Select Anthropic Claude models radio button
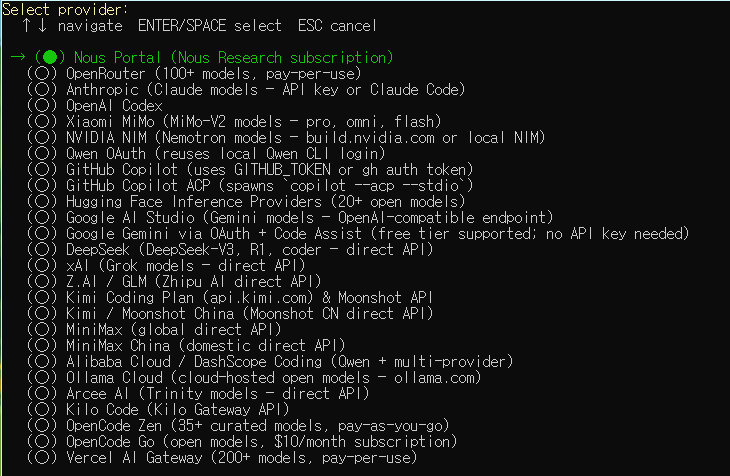730x476 pixels. (x=42, y=89)
